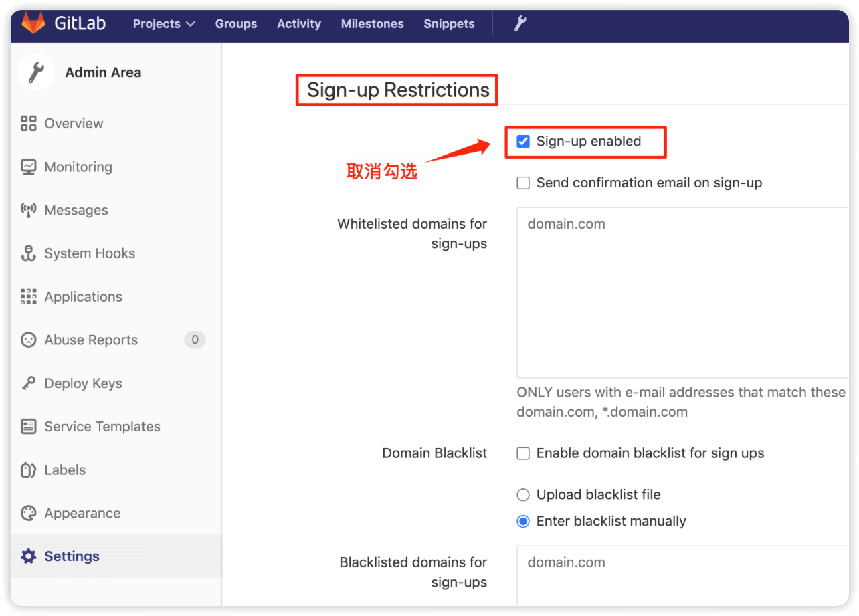Click the Abuse Reports count badge
Image resolution: width=859 pixels, height=616 pixels.
195,340
